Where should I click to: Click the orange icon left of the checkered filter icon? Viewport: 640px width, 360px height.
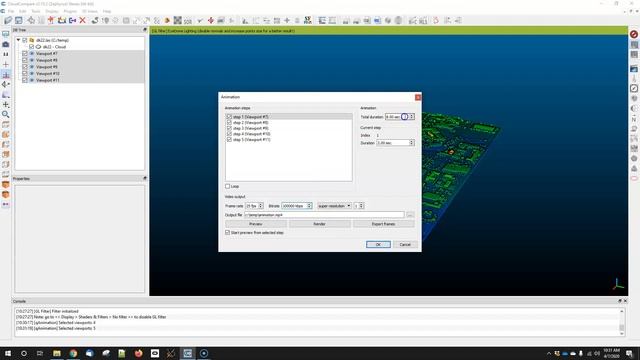[x=167, y=20]
